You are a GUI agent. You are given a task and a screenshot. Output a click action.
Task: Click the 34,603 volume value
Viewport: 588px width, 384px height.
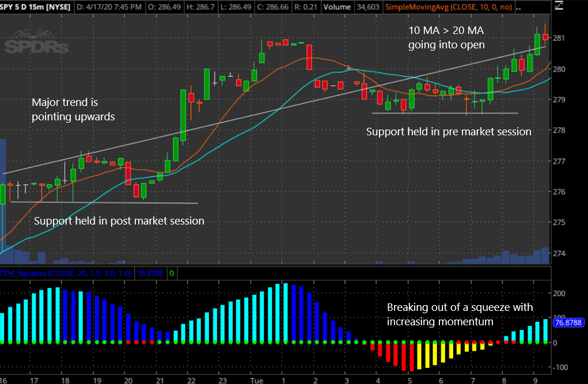[367, 7]
